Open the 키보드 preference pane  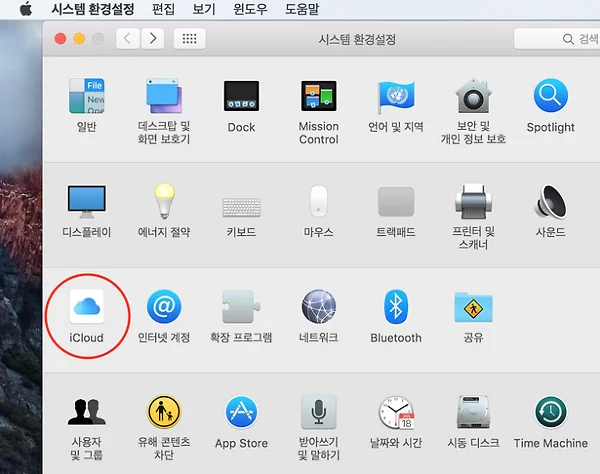[x=241, y=216]
